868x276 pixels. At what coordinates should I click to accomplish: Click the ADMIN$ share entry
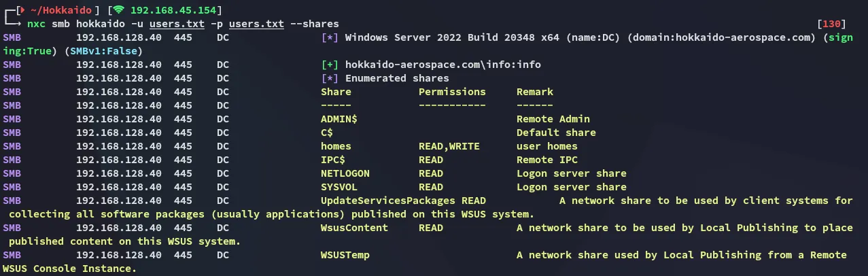(x=339, y=119)
